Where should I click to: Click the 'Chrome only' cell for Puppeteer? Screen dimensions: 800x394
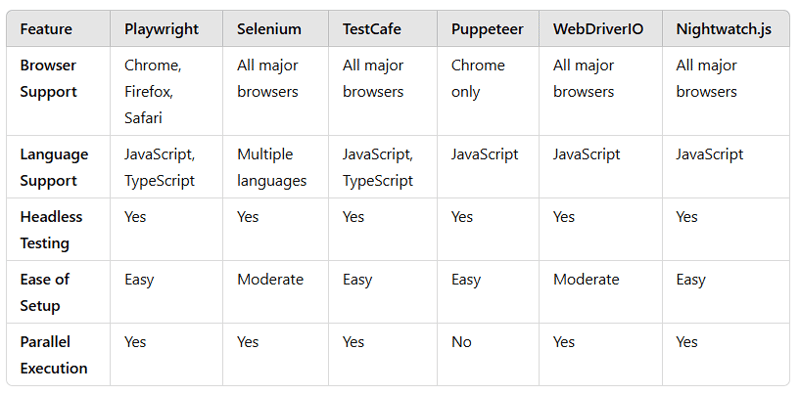point(478,79)
